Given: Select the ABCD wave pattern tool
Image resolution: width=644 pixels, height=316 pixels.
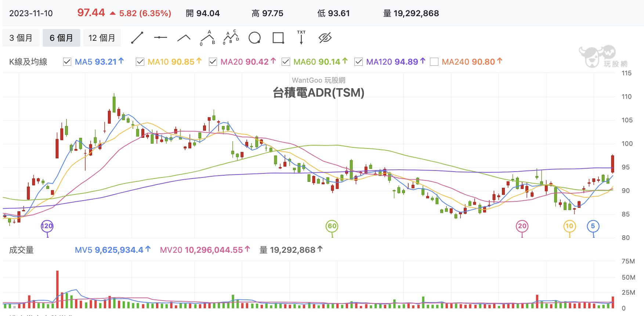Looking at the screenshot, I should (231, 37).
